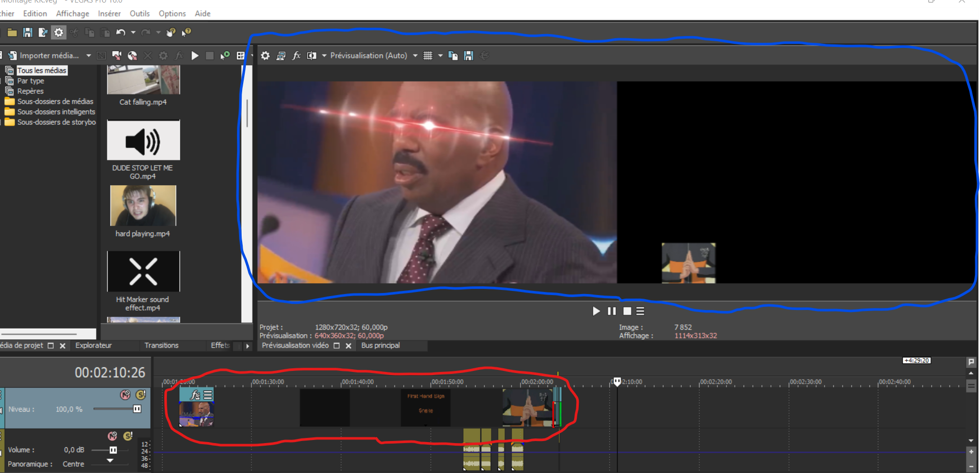Image resolution: width=980 pixels, height=473 pixels.
Task: Switch to the Explorateur tab
Action: coord(93,346)
